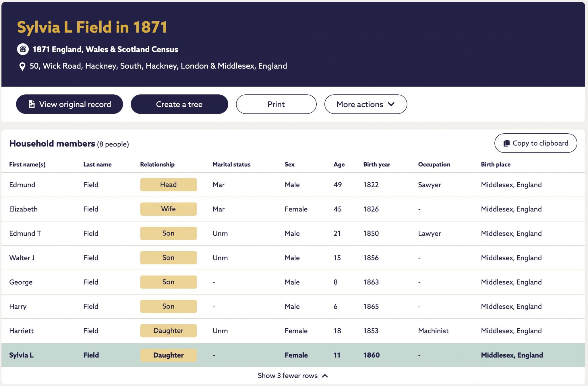Open the View original record button
The image size is (588, 386).
coord(69,104)
